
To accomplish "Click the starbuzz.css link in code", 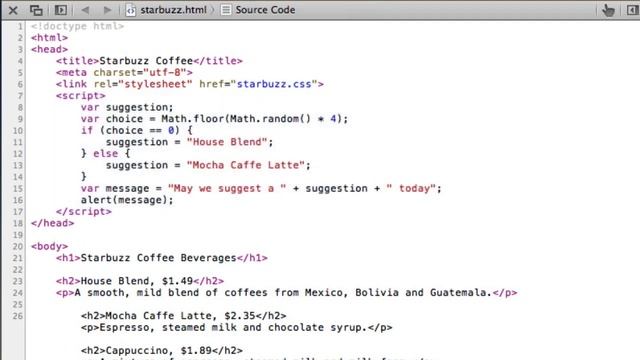I will tap(274, 84).
